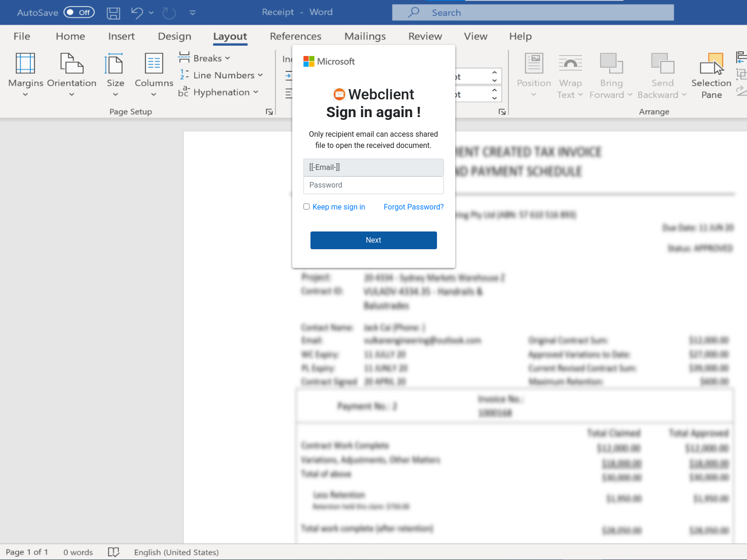Click the proofing book icon
The width and height of the screenshot is (747, 560).
point(113,553)
